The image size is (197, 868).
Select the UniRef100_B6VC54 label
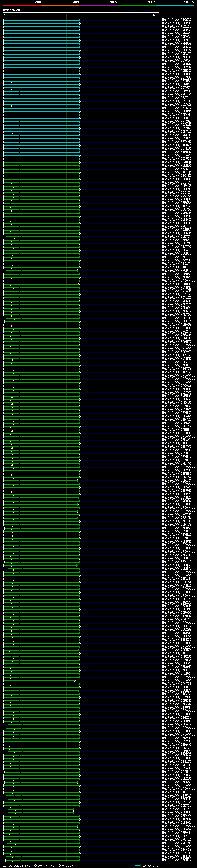177,60
